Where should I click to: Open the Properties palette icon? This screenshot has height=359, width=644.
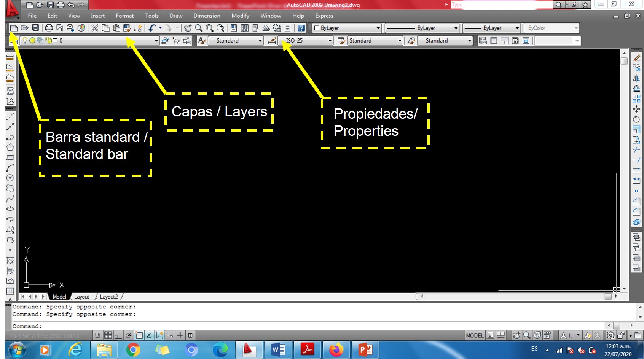(234, 28)
